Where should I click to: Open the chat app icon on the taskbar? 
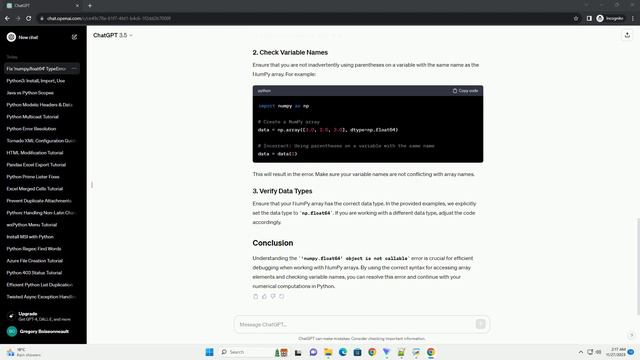click(313, 352)
